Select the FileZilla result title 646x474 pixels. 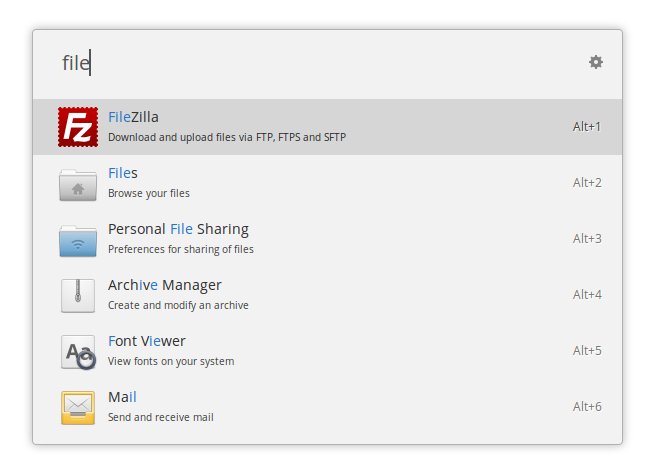click(133, 117)
